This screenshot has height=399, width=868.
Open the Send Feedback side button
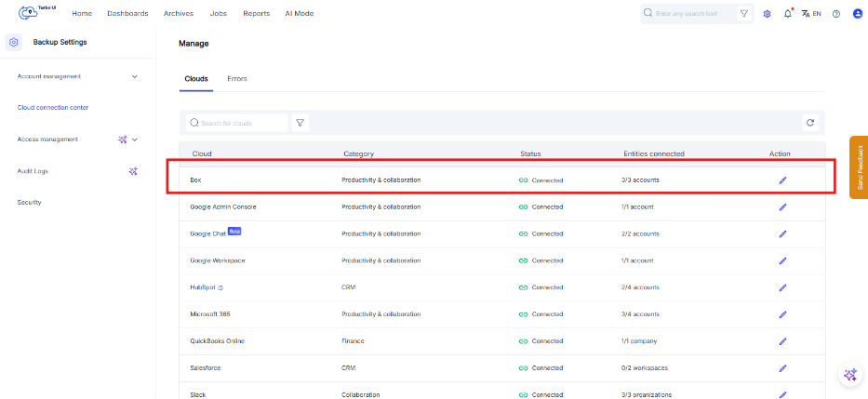(859, 167)
